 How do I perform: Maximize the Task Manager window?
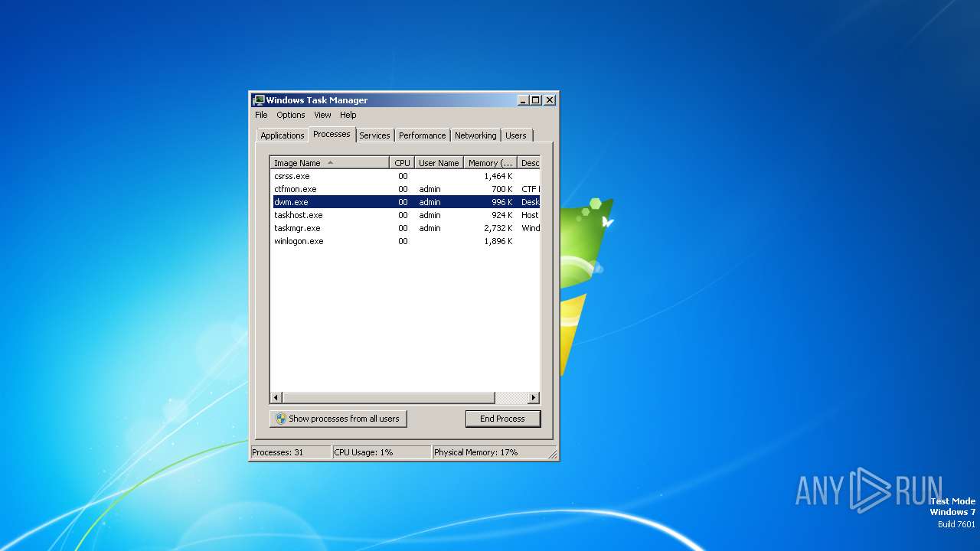tap(535, 100)
